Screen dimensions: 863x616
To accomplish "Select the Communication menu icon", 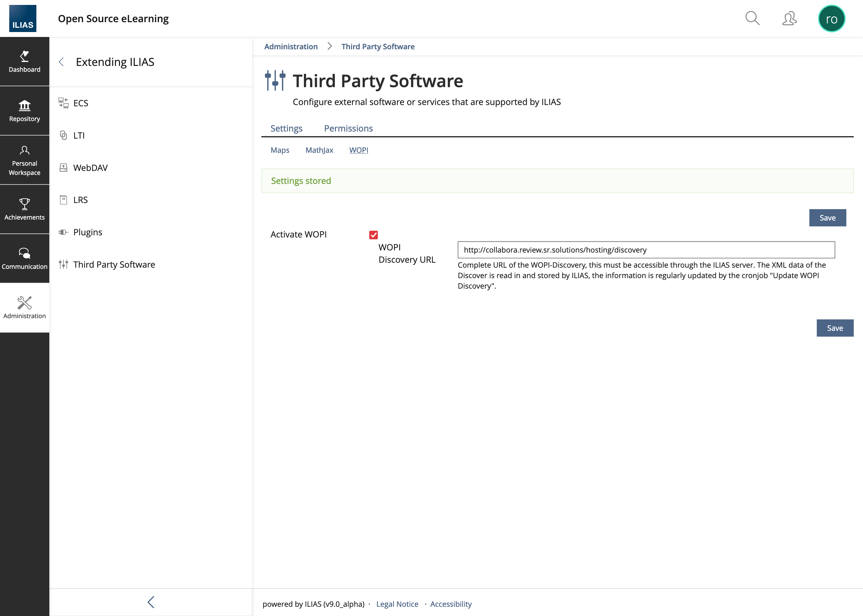I will pyautogui.click(x=24, y=258).
